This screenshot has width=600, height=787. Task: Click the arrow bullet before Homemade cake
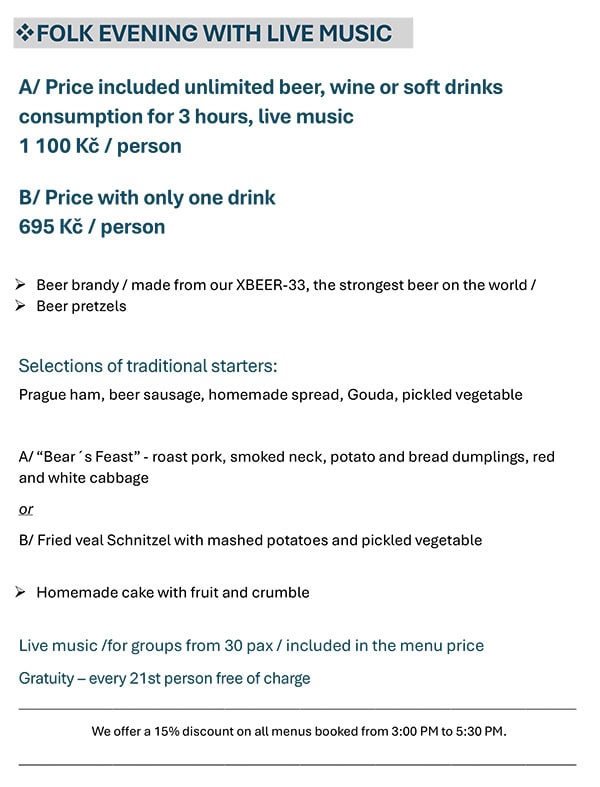pos(21,592)
